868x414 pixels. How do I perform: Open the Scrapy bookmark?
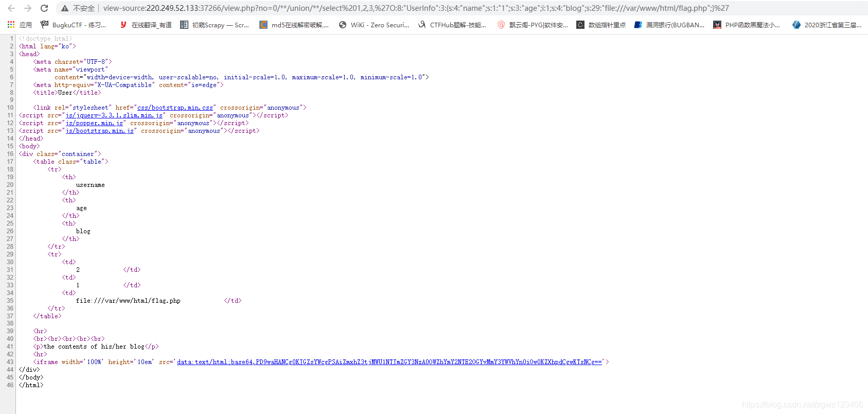coord(215,25)
